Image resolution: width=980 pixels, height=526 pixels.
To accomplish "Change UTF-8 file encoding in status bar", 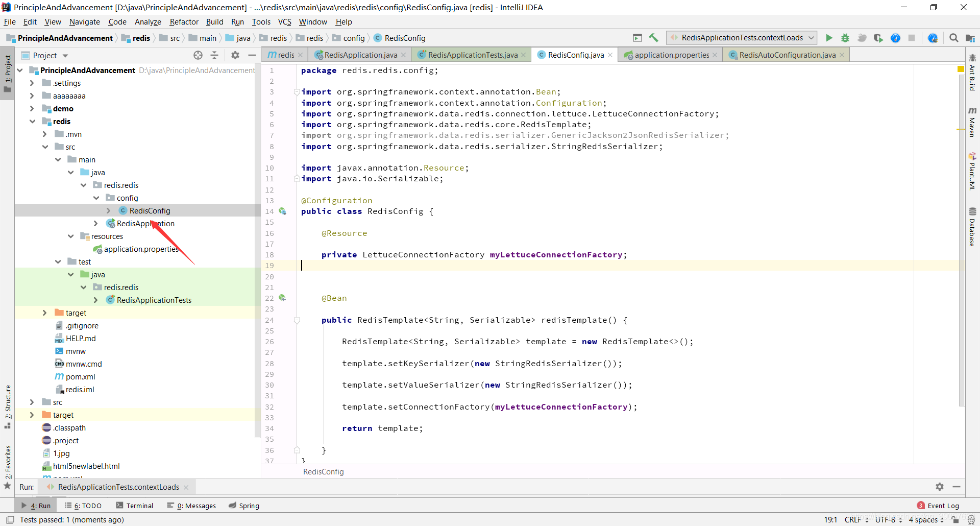I will (x=889, y=519).
